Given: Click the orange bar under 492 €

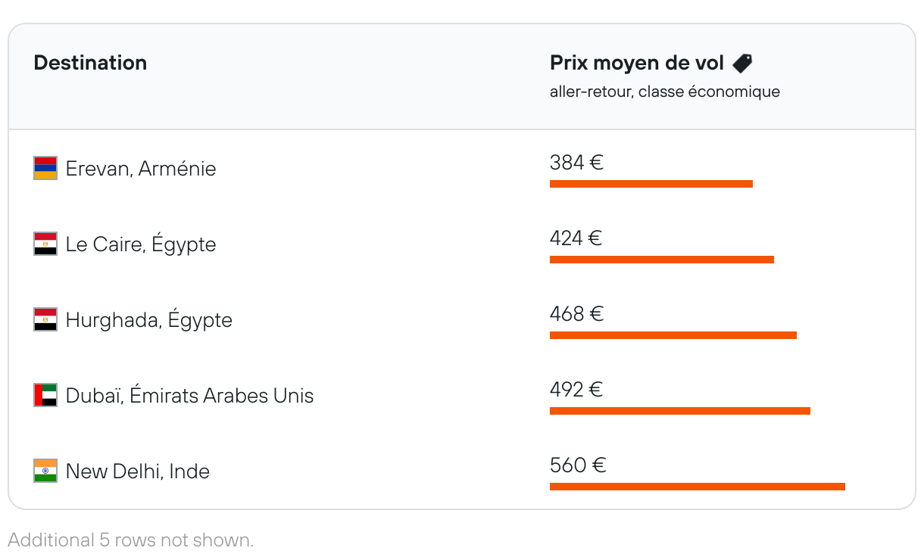Looking at the screenshot, I should pyautogui.click(x=679, y=411).
